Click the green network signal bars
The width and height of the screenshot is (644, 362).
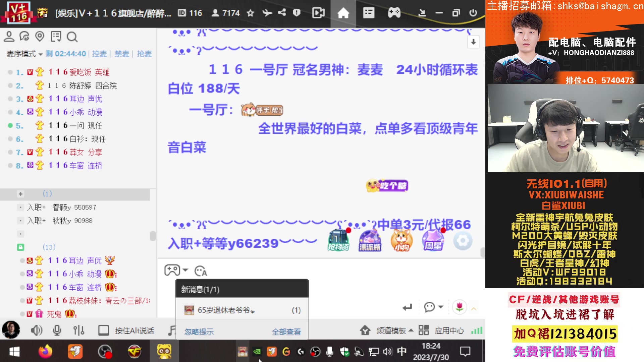tap(477, 330)
